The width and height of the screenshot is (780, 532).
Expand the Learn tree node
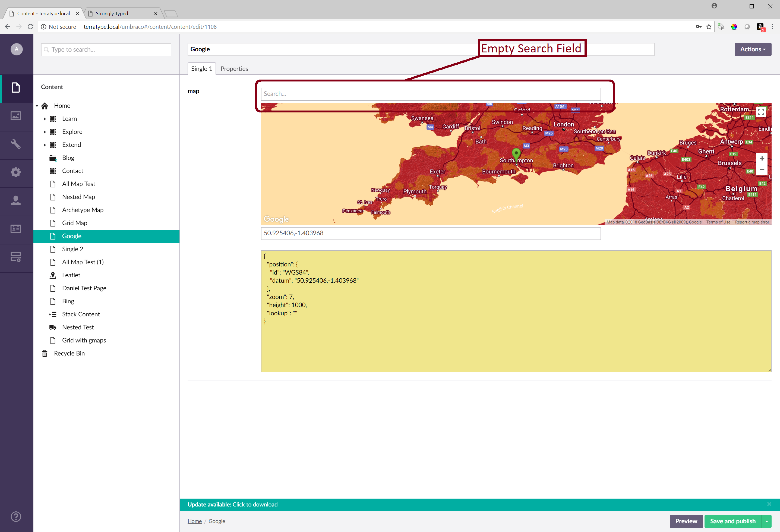45,119
